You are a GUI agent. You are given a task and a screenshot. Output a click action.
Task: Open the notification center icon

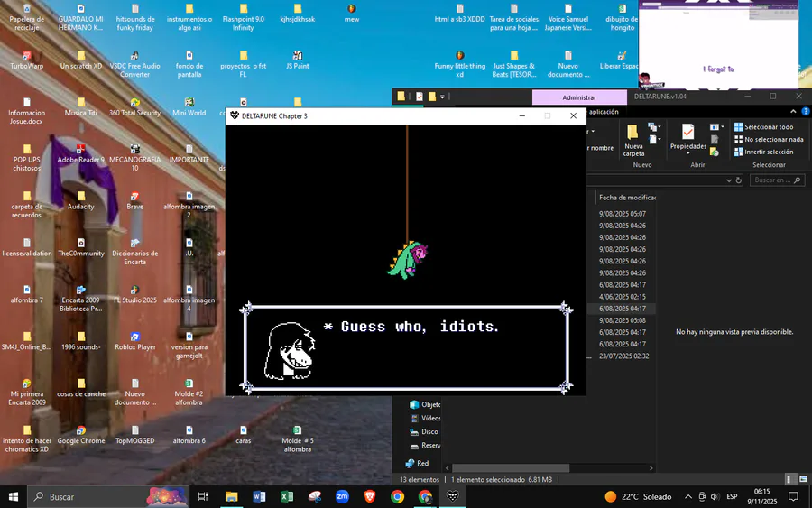(x=793, y=496)
